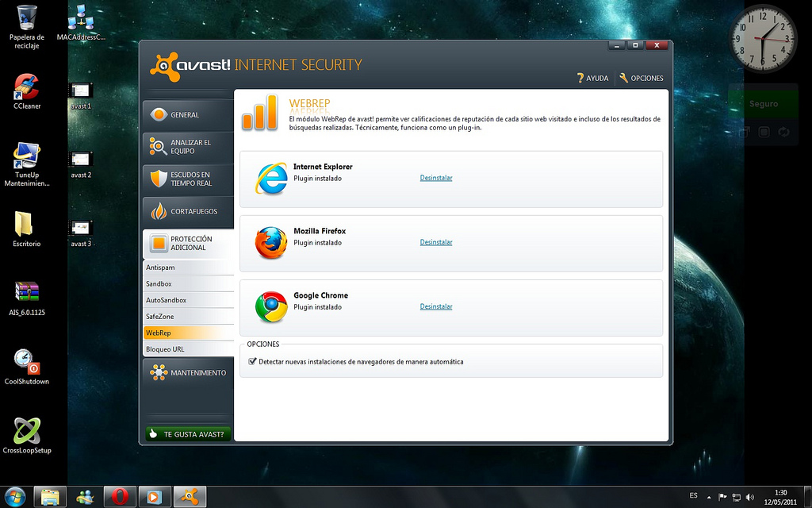Viewport: 812px width, 508px height.
Task: Open the General section in avast sidebar
Action: click(189, 114)
